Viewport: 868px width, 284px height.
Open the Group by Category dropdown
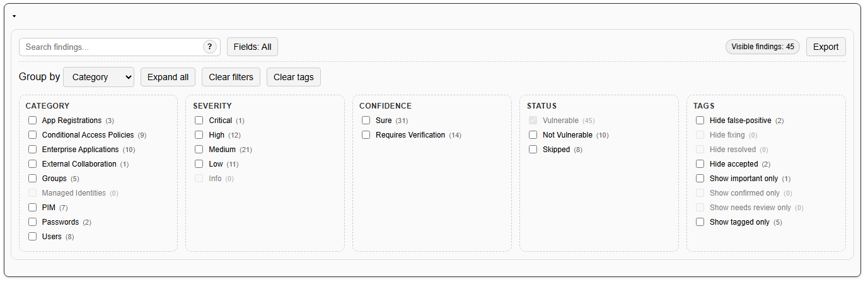[x=99, y=77]
